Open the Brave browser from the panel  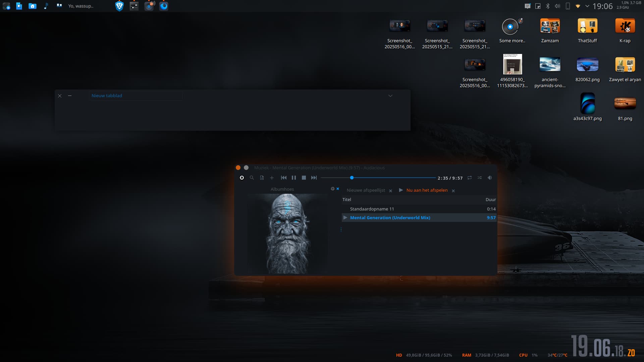coord(119,6)
